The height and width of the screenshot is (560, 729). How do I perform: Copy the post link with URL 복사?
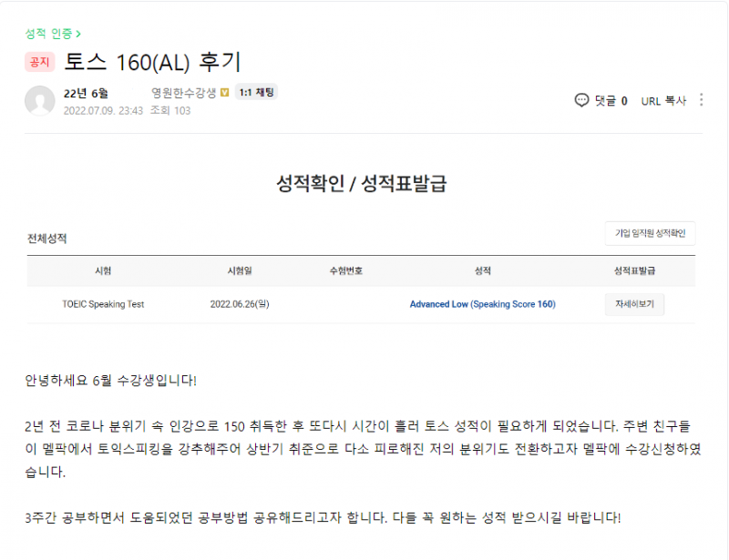(x=663, y=100)
